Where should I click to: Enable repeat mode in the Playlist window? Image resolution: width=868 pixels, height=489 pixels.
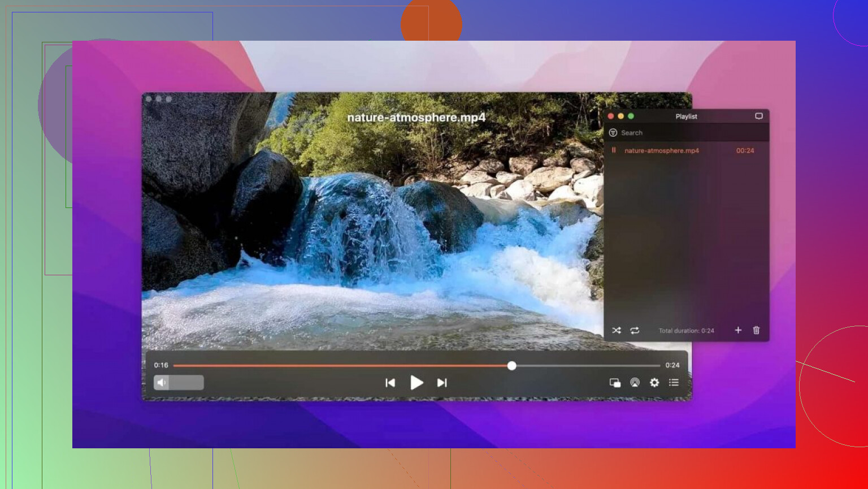click(635, 330)
